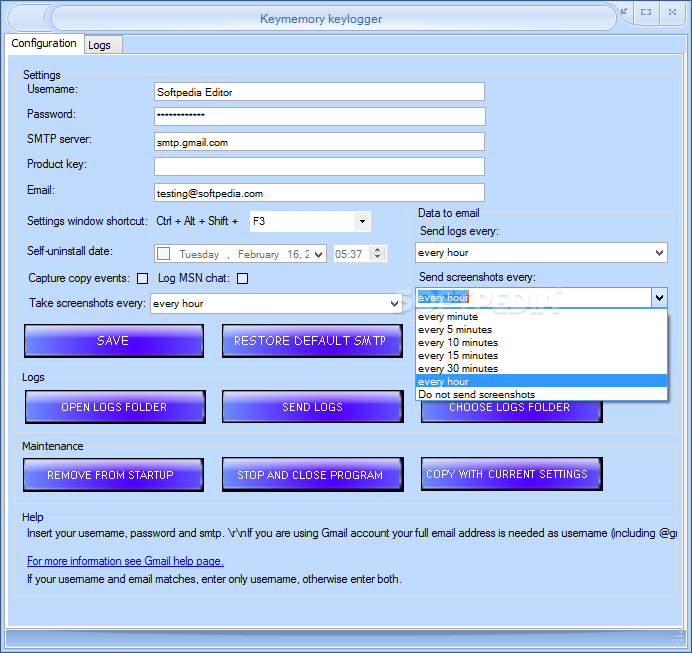This screenshot has width=692, height=653.
Task: Open the Configuration tab
Action: pyautogui.click(x=44, y=44)
